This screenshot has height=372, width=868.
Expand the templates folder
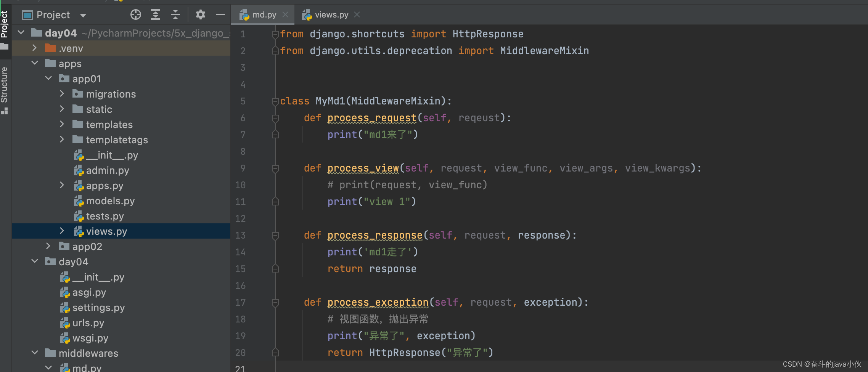coord(62,124)
